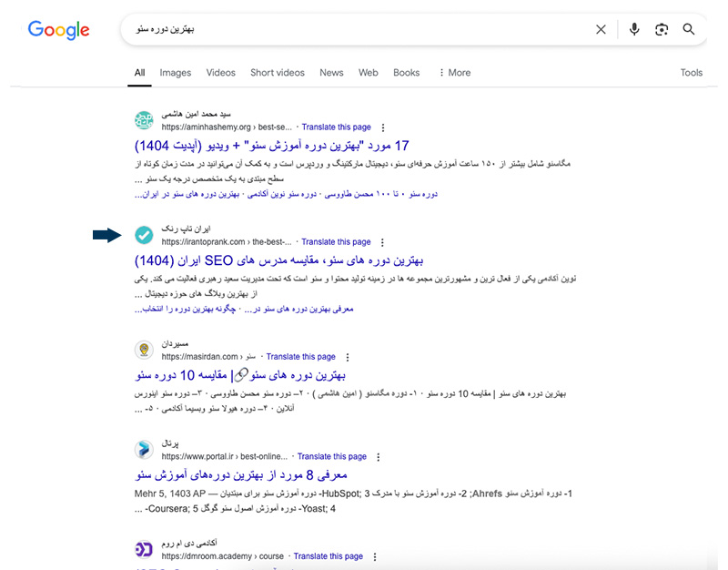
Task: Open three-dot menu for dmroom.academy result
Action: [375, 556]
